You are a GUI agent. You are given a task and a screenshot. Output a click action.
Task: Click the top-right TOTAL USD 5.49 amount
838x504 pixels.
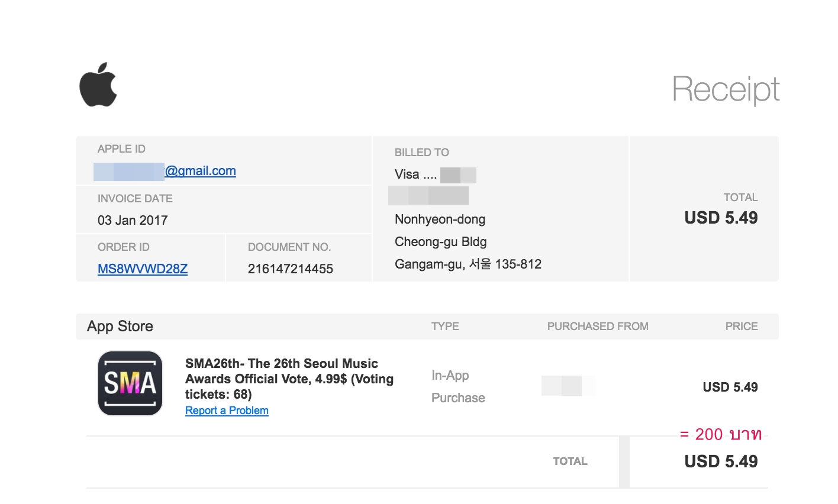pyautogui.click(x=721, y=218)
